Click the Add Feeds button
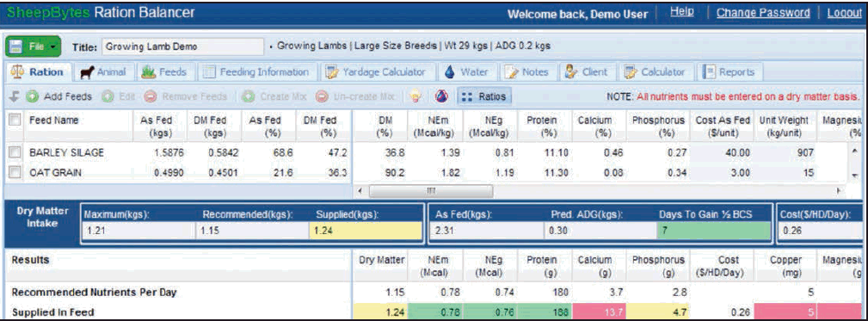868x321 pixels. [x=59, y=96]
